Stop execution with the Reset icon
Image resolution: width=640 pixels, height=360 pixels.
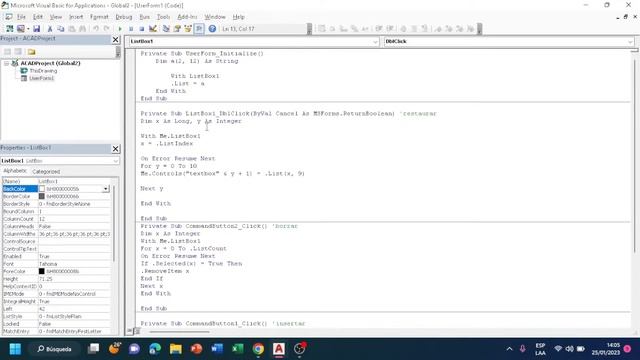tap(142, 29)
